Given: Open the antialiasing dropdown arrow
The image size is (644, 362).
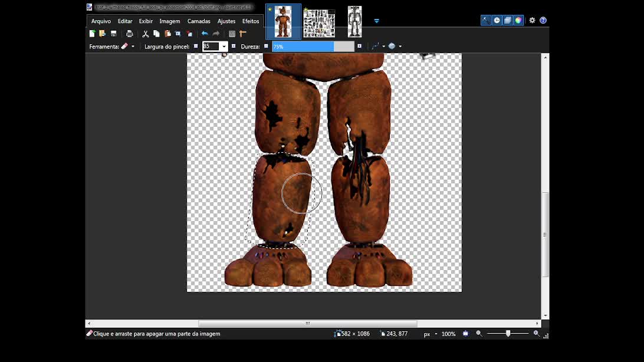Looking at the screenshot, I should pyautogui.click(x=383, y=47).
